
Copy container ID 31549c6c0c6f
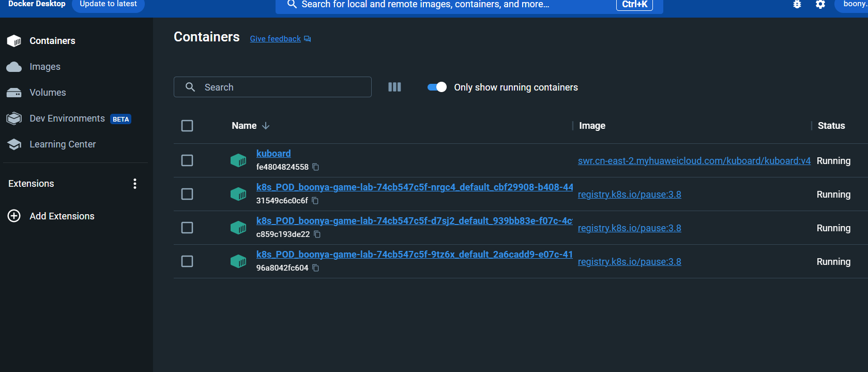click(315, 201)
